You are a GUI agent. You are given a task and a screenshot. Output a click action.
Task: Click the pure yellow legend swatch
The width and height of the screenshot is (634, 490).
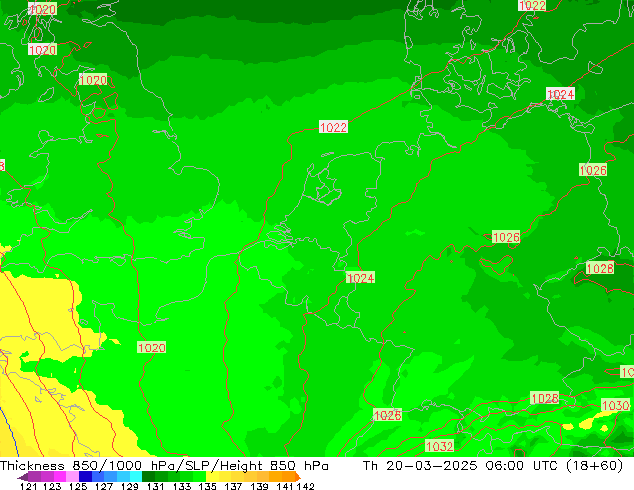coord(212,477)
